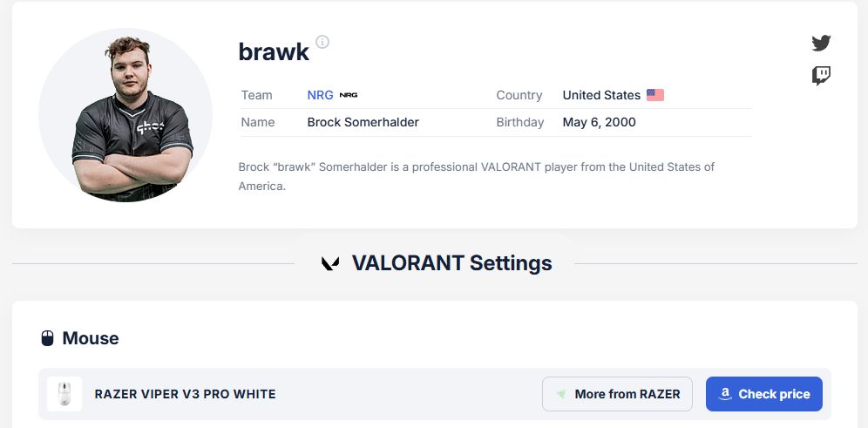Click the VALORANT logo in settings heading
The image size is (868, 428).
pos(330,263)
